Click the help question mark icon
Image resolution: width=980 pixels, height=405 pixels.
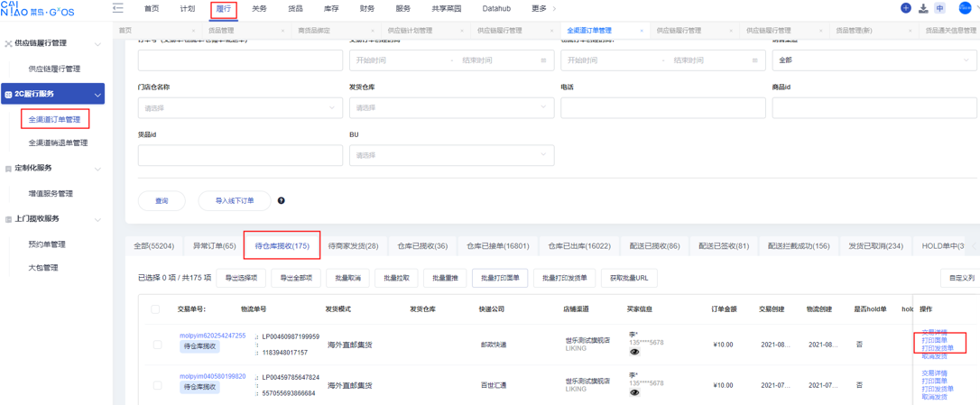282,200
